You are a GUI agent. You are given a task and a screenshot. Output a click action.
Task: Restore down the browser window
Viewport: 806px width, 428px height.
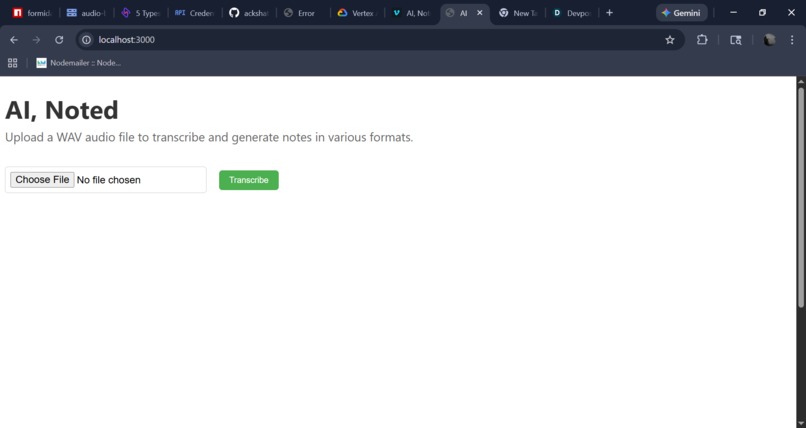(x=762, y=13)
